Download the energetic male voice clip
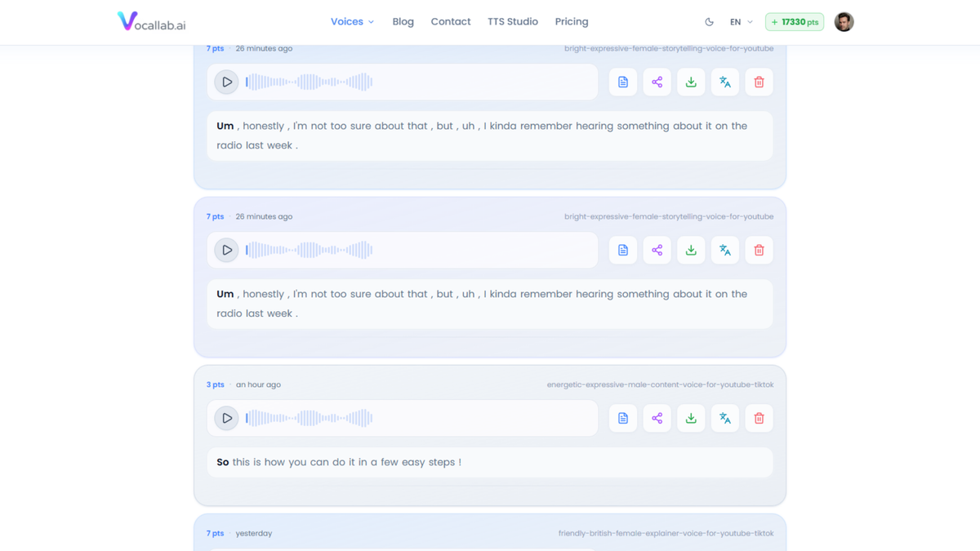This screenshot has width=980, height=551. [x=691, y=418]
